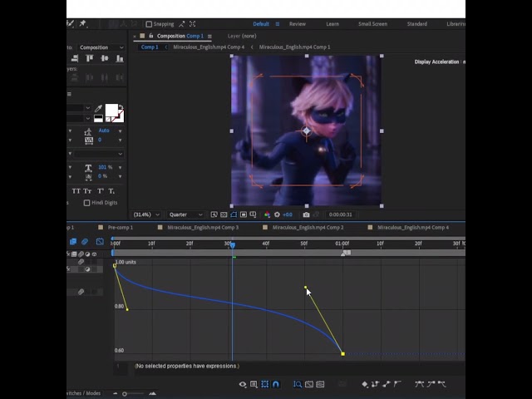This screenshot has height=399, width=532.
Task: Open the Align to Composition dropdown
Action: pyautogui.click(x=101, y=47)
